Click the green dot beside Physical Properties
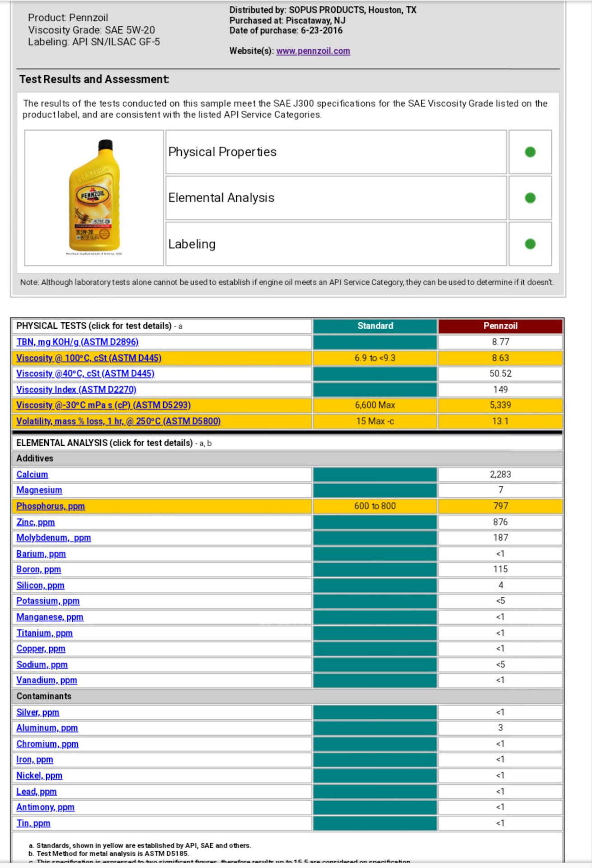This screenshot has width=592, height=868. click(x=530, y=152)
